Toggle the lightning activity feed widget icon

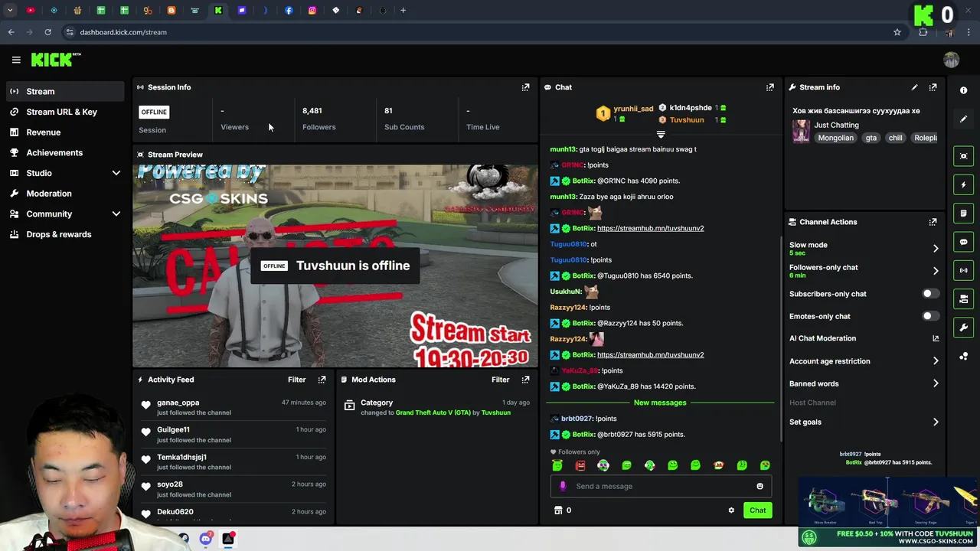963,184
